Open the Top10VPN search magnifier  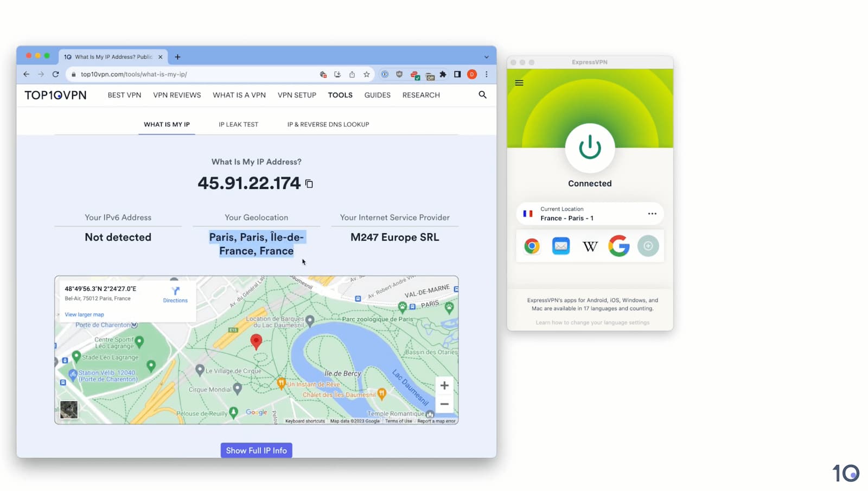(482, 95)
